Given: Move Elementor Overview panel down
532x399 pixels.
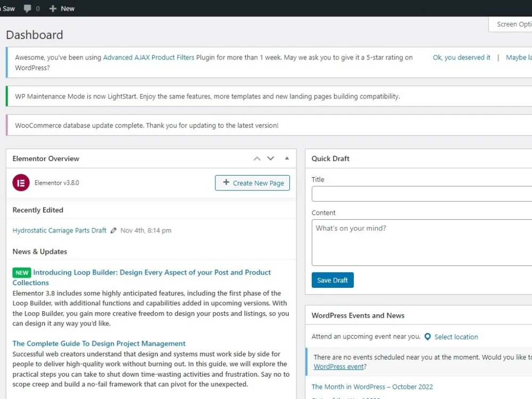Looking at the screenshot, I should pyautogui.click(x=270, y=159).
